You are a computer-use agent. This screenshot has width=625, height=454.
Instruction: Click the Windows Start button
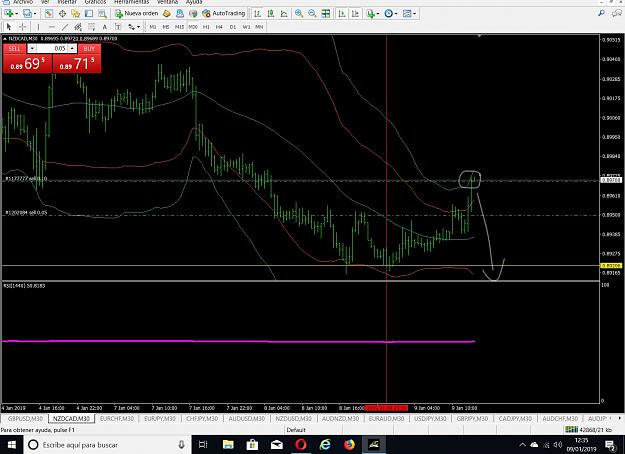11,444
